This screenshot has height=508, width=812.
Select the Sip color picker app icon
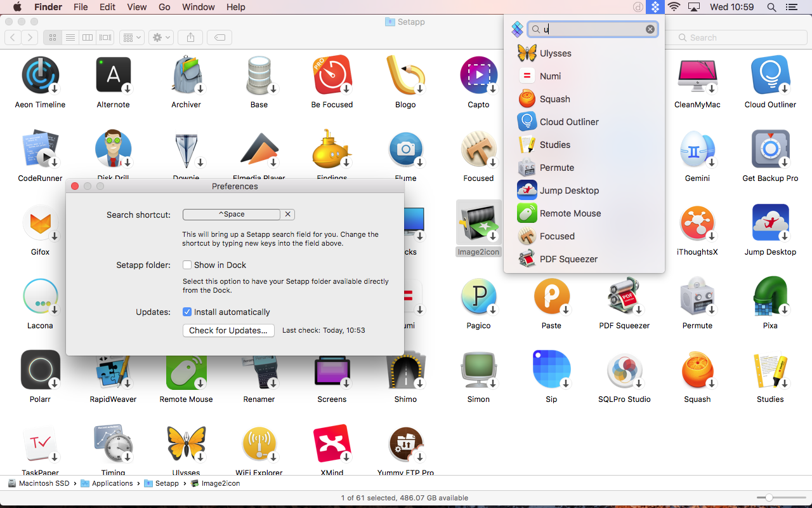551,370
